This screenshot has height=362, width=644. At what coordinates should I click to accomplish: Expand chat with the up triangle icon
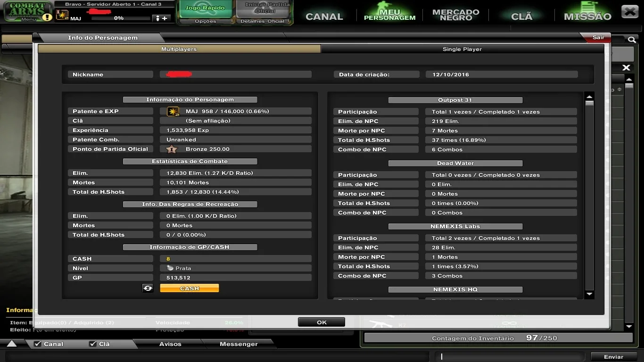pyautogui.click(x=12, y=344)
